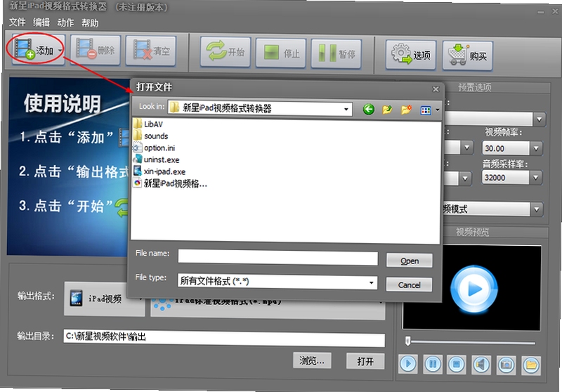Click the green back arrow in file dialog
The height and width of the screenshot is (392, 562).
click(368, 110)
